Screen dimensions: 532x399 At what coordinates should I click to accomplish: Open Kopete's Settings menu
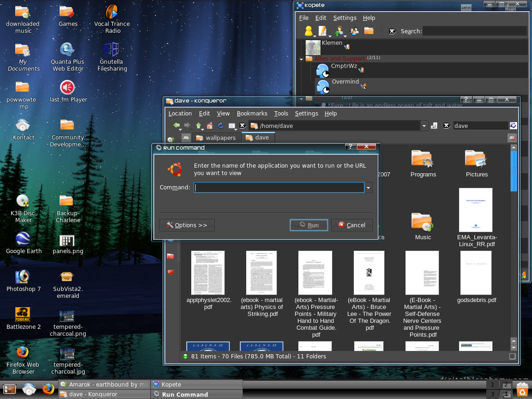tap(345, 18)
